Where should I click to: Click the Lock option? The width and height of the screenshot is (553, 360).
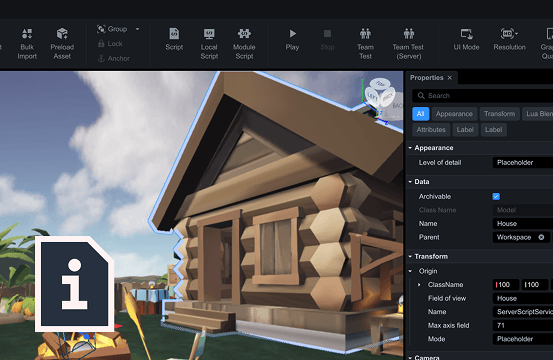[x=110, y=44]
